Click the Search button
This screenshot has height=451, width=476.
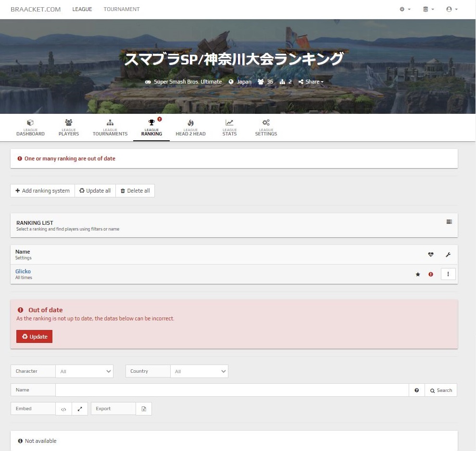tap(441, 390)
